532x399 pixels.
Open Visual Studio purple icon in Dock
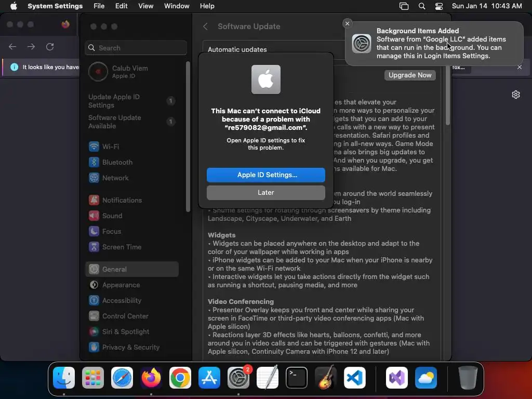pyautogui.click(x=397, y=378)
